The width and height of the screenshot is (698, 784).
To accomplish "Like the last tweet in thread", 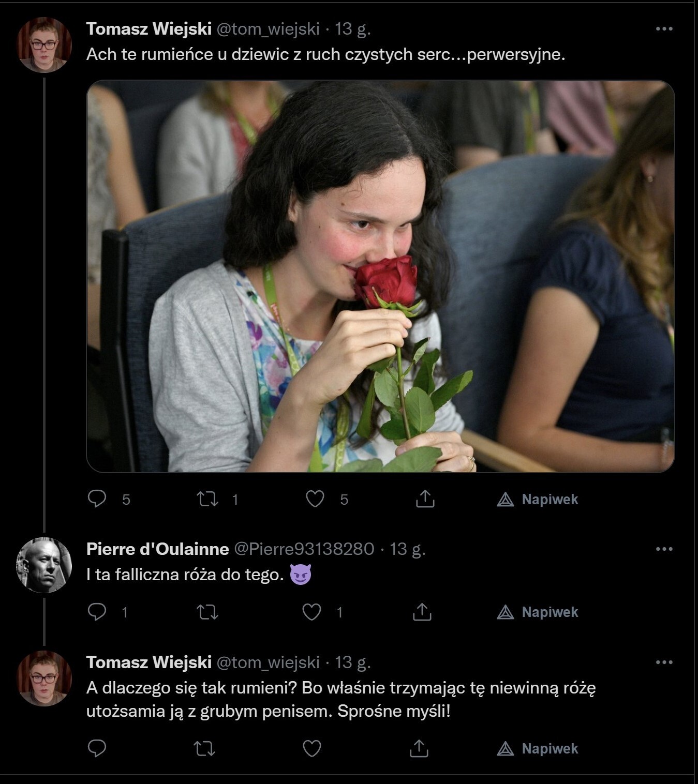I will 312,748.
